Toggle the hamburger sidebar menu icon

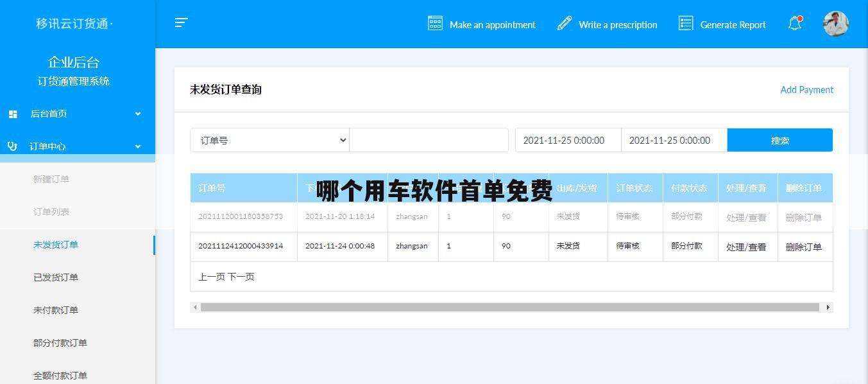pyautogui.click(x=182, y=23)
